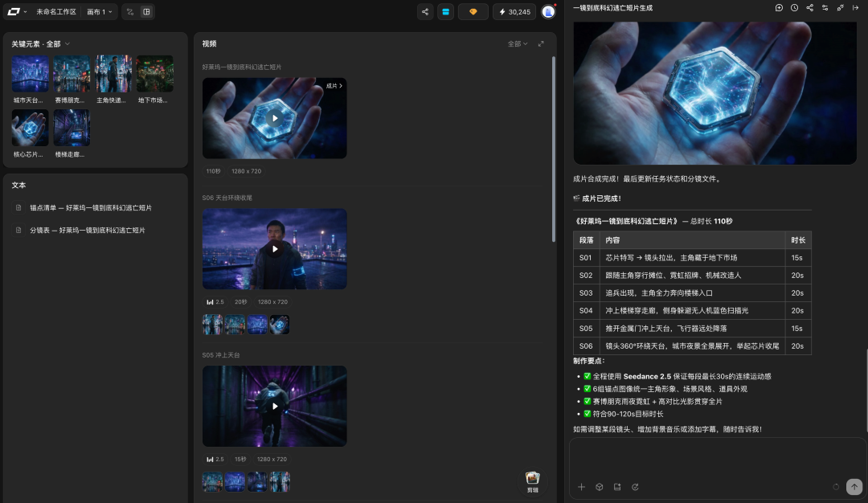Click the Seedance 2.5 checklist item

tap(678, 376)
